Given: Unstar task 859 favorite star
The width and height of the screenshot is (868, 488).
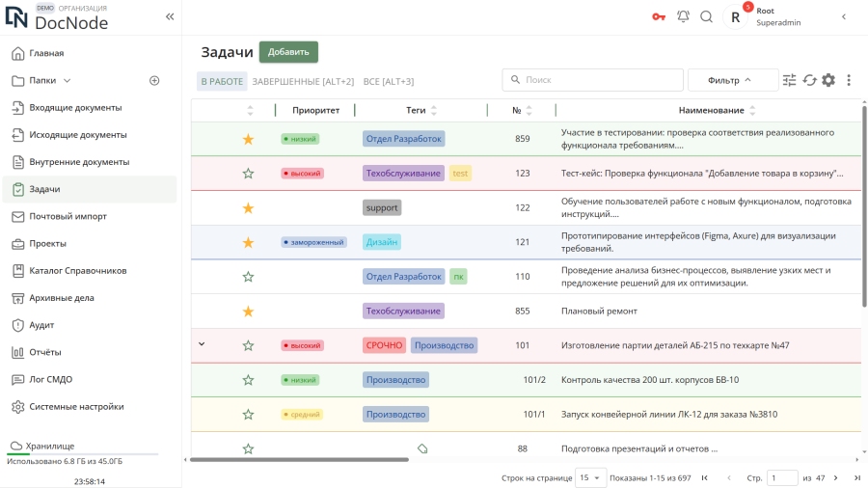Looking at the screenshot, I should (x=248, y=139).
